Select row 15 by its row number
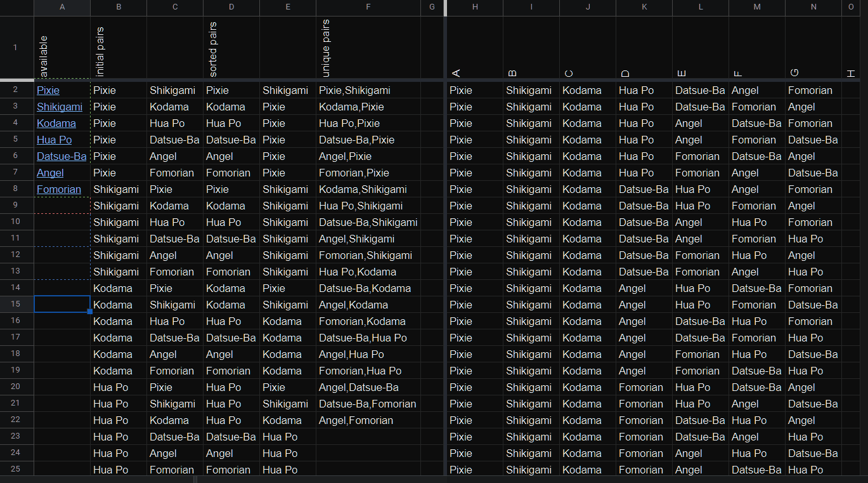The image size is (868, 483). click(x=16, y=305)
